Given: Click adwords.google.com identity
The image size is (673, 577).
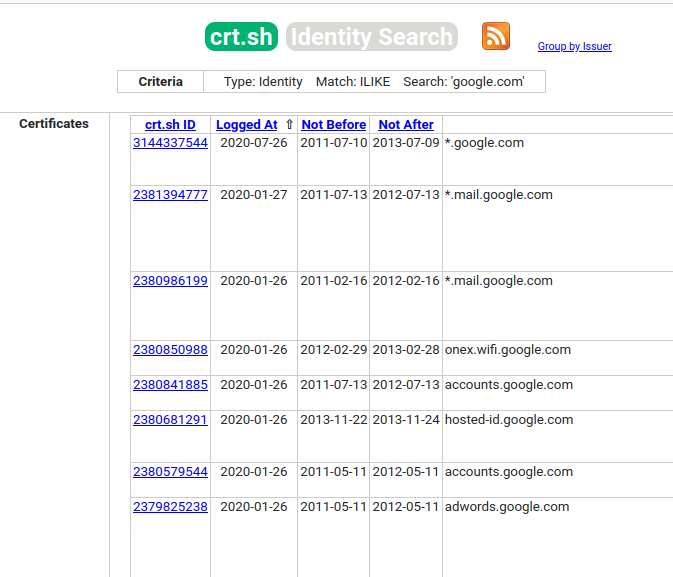Looking at the screenshot, I should 507,507.
